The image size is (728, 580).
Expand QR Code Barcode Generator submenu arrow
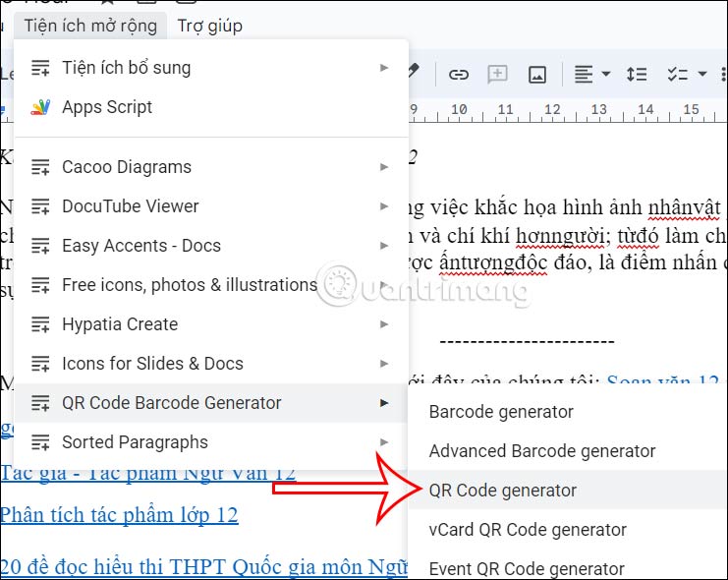(384, 403)
